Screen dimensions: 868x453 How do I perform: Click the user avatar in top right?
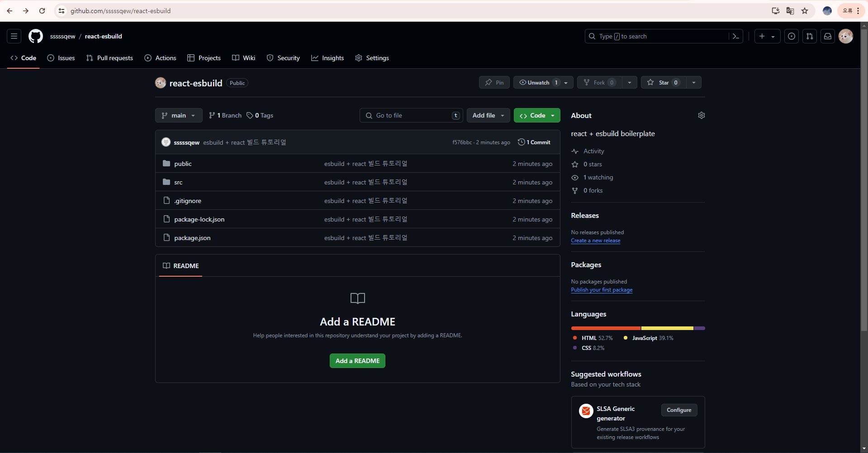pyautogui.click(x=846, y=36)
